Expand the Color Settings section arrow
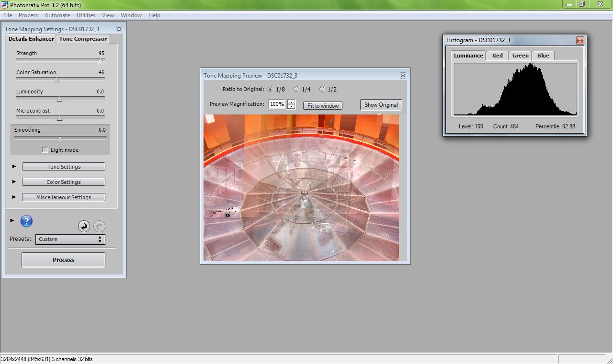This screenshot has width=613, height=364. tap(14, 182)
